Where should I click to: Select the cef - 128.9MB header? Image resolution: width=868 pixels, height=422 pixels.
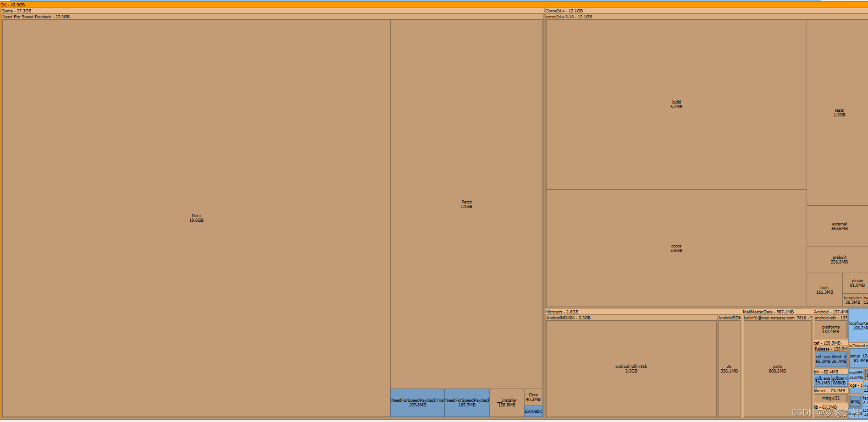click(x=830, y=343)
